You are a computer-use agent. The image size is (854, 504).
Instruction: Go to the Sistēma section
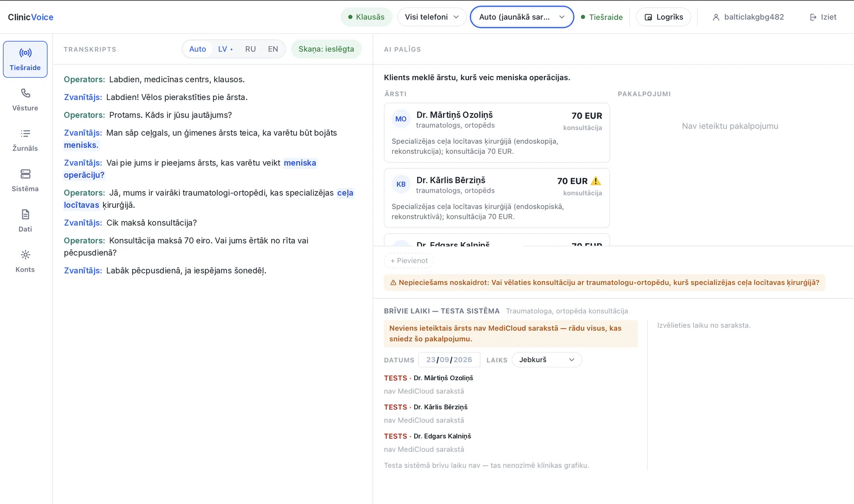point(25,180)
